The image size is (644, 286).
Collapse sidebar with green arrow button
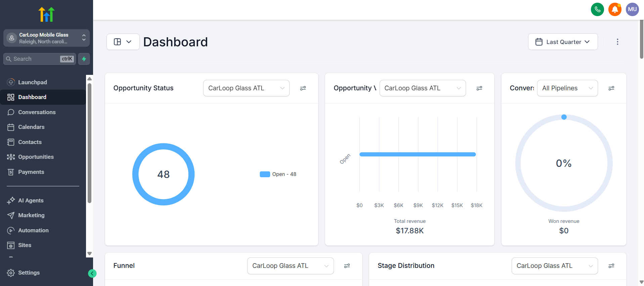(92, 273)
